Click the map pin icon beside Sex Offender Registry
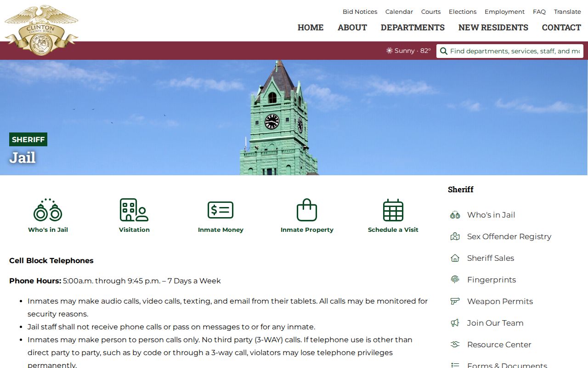Viewport: 588px width, 368px height. click(455, 236)
